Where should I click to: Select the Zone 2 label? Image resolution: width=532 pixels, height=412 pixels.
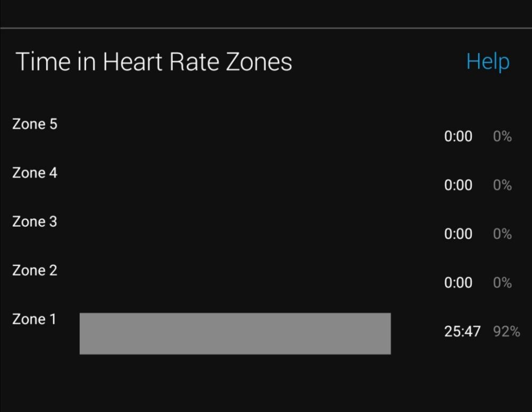point(35,270)
